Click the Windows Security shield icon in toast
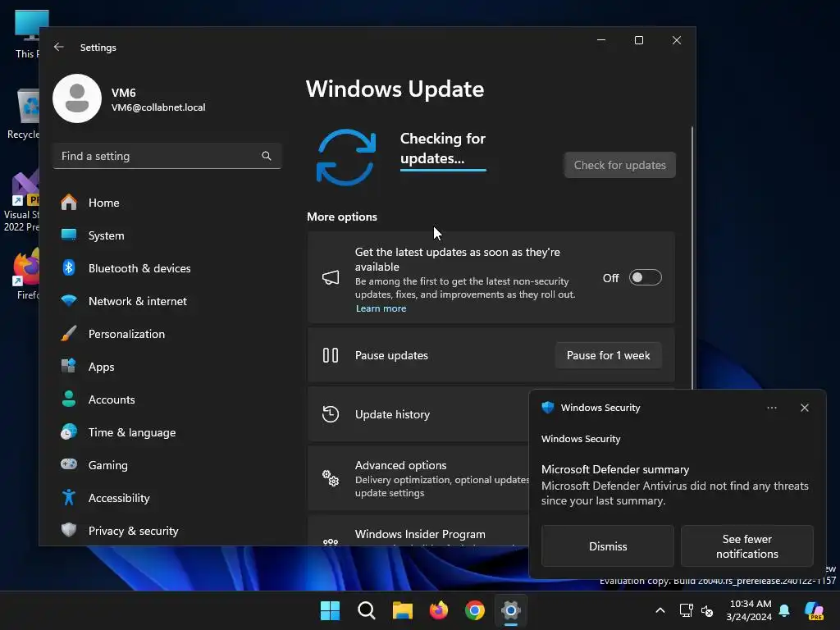840x630 pixels. 547,407
